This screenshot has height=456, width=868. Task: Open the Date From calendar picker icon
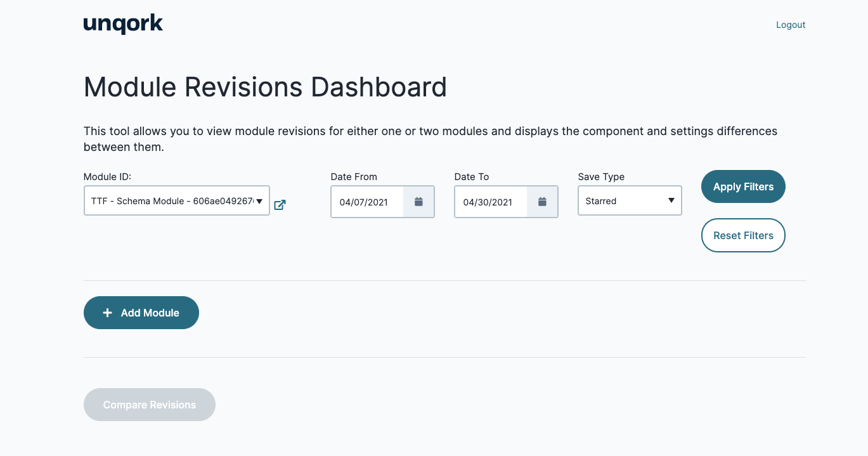tap(418, 202)
